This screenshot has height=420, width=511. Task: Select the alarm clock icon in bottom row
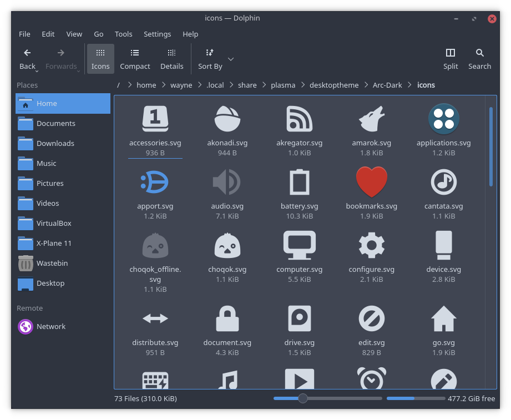click(372, 378)
